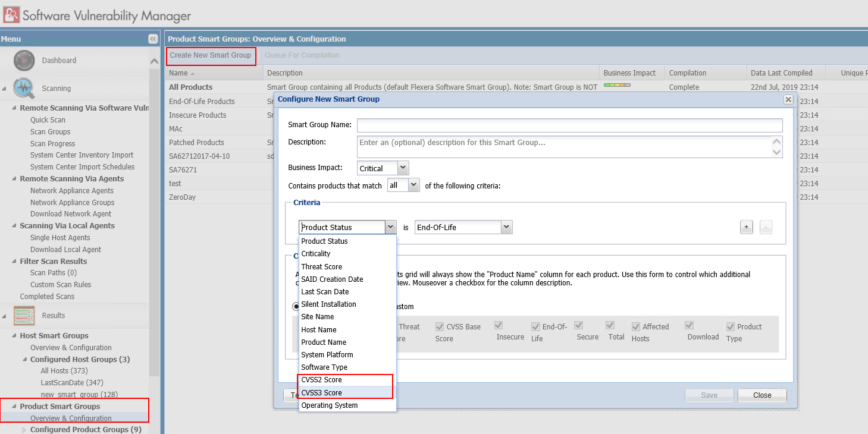Choose Silent Installation option
The width and height of the screenshot is (868, 434).
[347, 304]
